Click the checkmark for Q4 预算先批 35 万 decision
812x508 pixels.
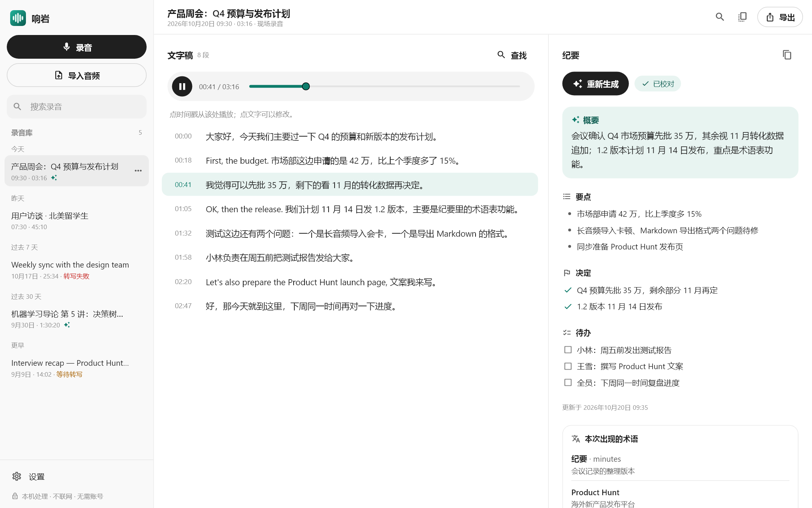568,290
